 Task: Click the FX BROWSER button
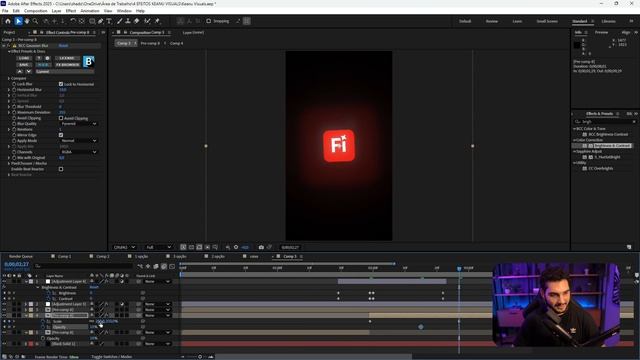(68, 64)
